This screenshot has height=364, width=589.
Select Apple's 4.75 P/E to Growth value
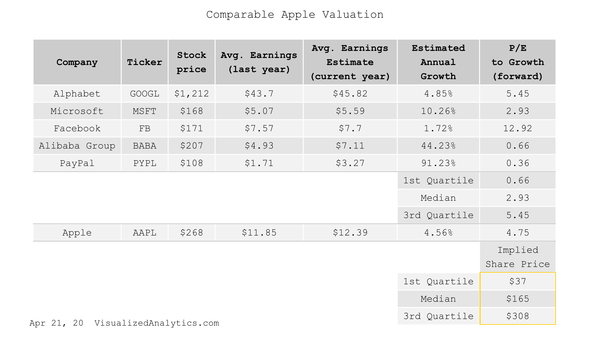[x=517, y=233]
